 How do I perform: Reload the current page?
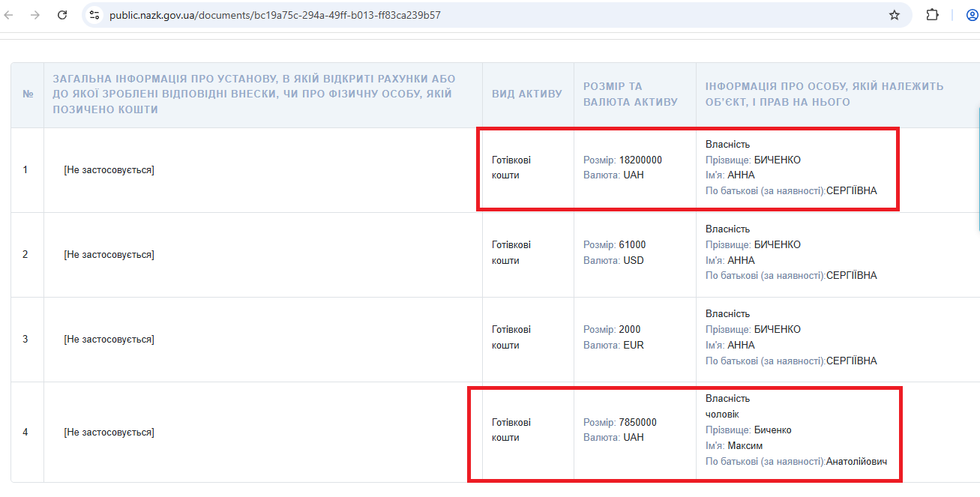click(x=63, y=15)
